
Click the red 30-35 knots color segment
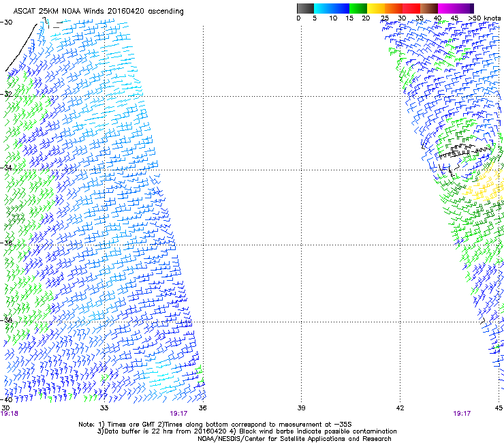[411, 8]
